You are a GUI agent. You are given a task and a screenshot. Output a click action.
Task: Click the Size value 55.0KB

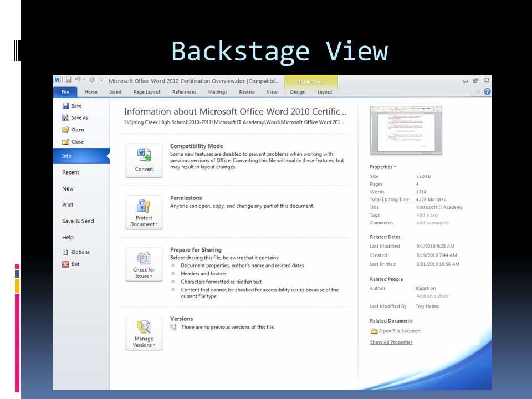click(x=423, y=176)
